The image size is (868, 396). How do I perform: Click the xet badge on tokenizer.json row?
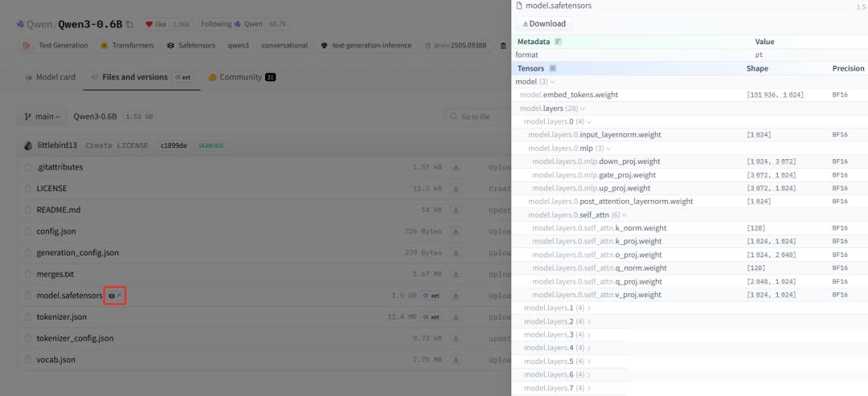(432, 317)
